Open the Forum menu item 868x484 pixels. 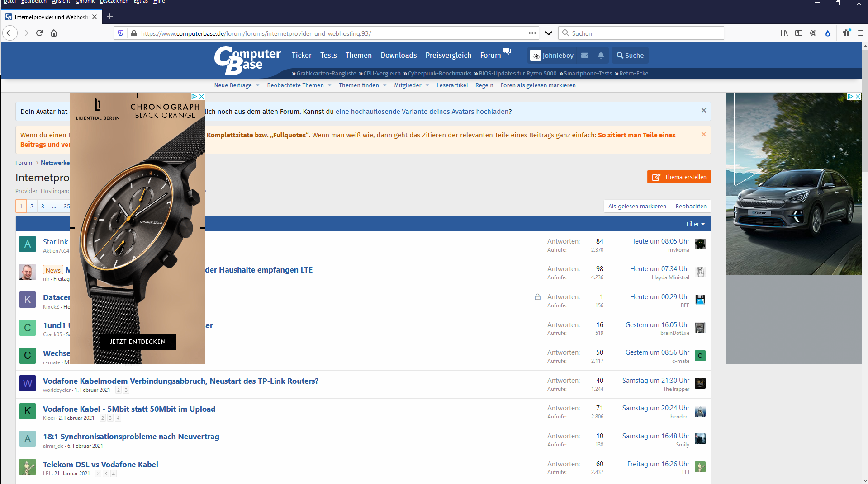(490, 55)
